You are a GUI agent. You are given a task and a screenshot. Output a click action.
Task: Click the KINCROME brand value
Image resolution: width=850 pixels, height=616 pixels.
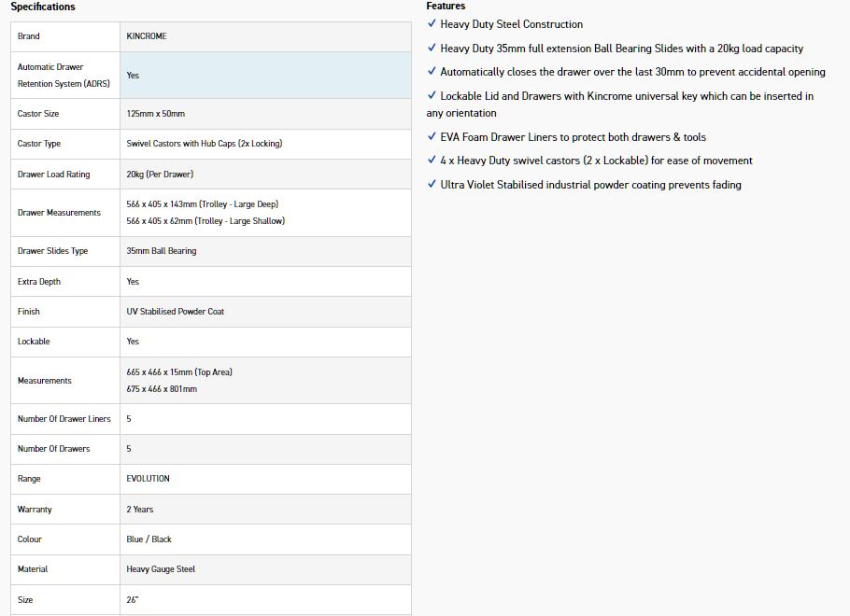click(x=147, y=36)
